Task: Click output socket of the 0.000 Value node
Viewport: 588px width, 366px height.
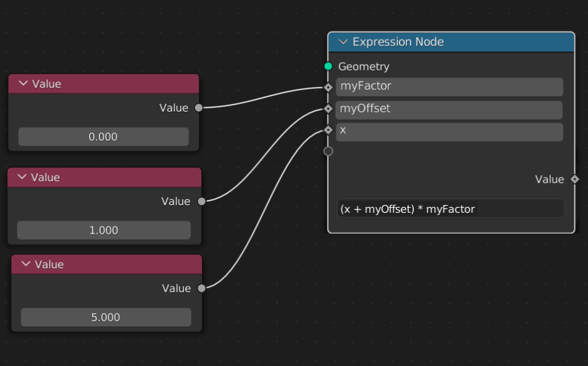Action: [x=199, y=108]
